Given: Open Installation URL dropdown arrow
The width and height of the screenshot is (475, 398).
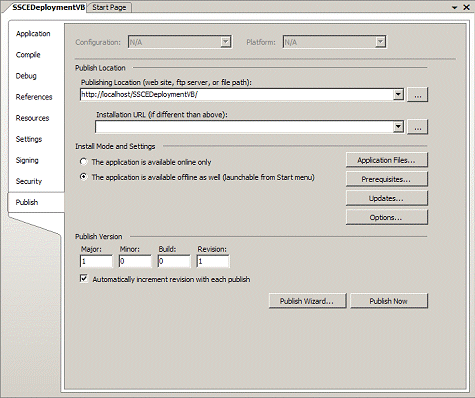Looking at the screenshot, I should click(x=398, y=127).
